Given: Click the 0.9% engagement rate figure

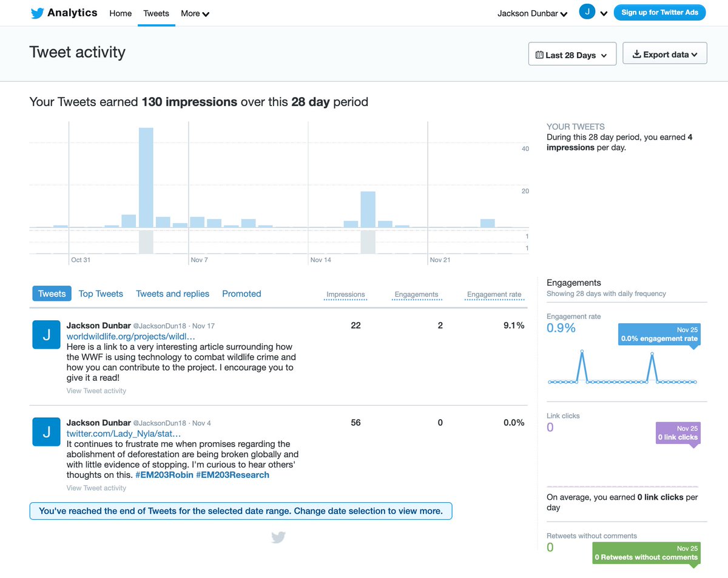Looking at the screenshot, I should 561,328.
